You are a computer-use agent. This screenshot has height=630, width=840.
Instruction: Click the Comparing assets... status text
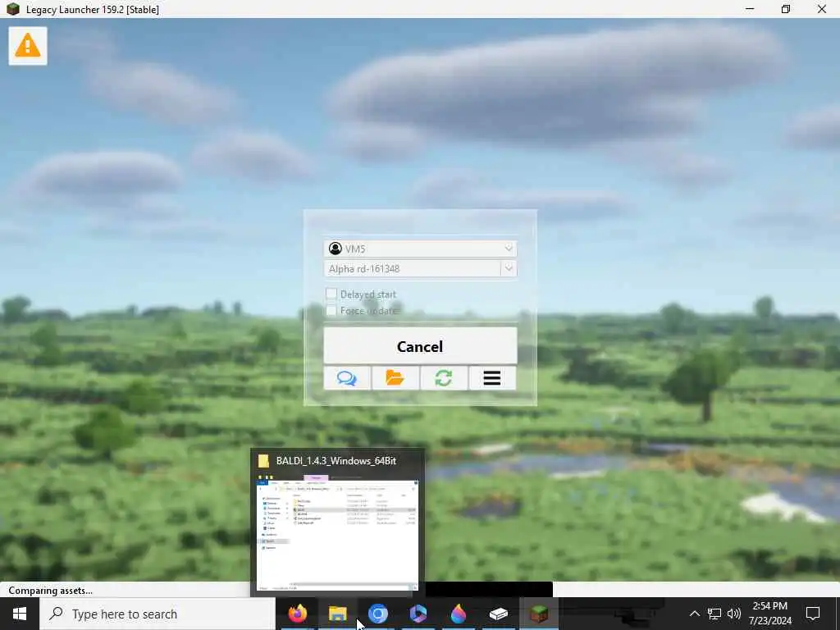coord(50,591)
